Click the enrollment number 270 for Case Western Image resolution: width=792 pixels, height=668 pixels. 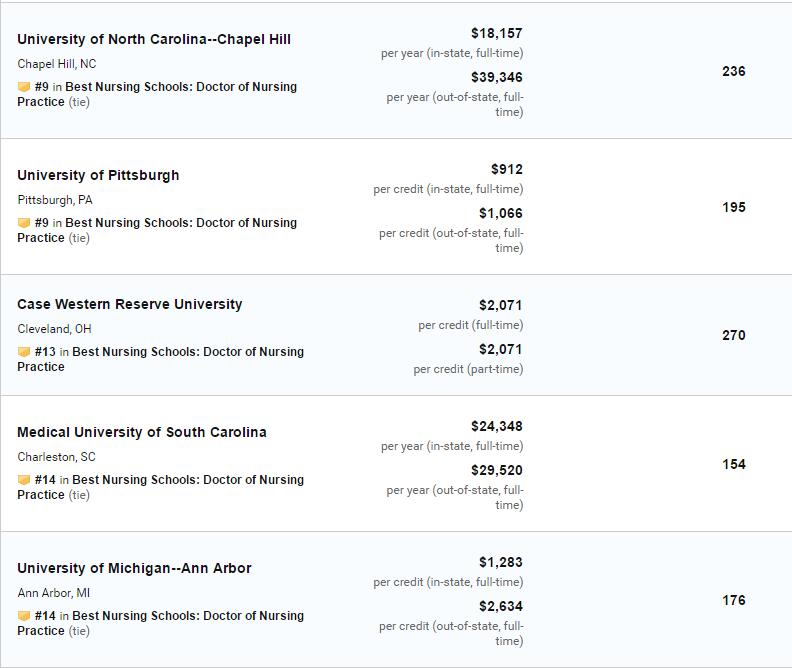click(x=734, y=335)
